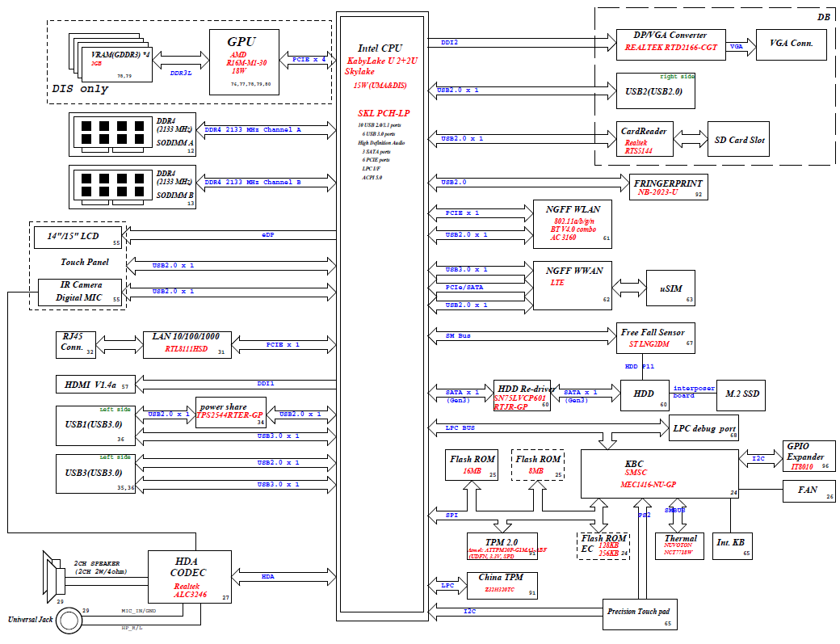
Task: Select the USB3(USB3.0) box
Action: pos(95,474)
